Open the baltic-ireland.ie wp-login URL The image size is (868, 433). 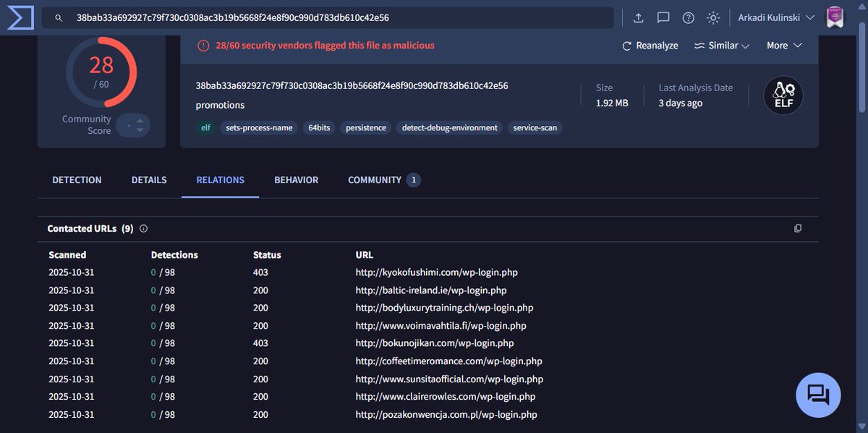pyautogui.click(x=431, y=290)
